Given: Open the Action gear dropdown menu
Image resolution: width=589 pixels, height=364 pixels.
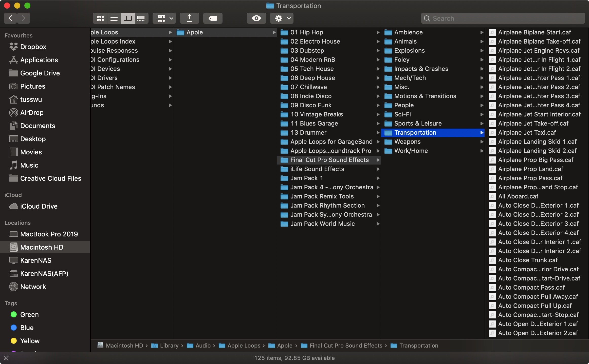Looking at the screenshot, I should 282,18.
